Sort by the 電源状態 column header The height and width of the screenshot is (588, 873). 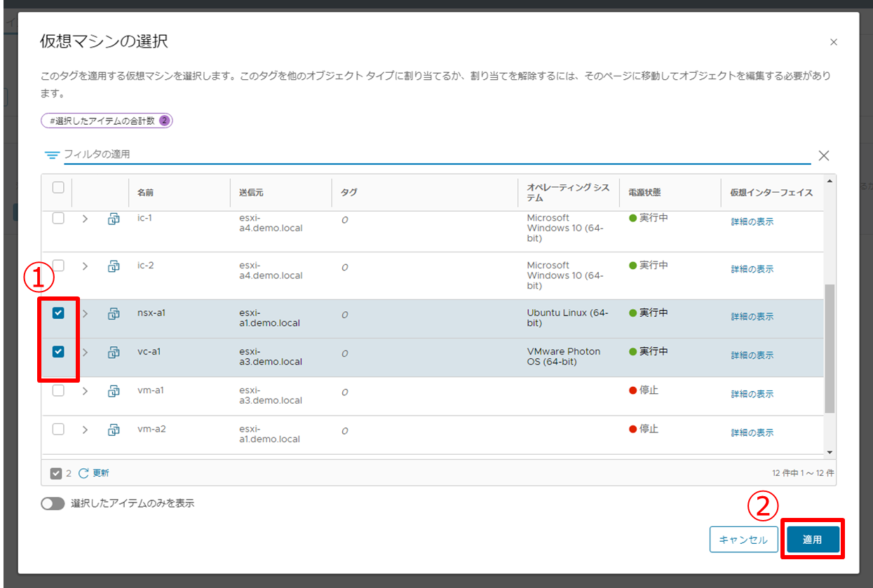coord(645,193)
